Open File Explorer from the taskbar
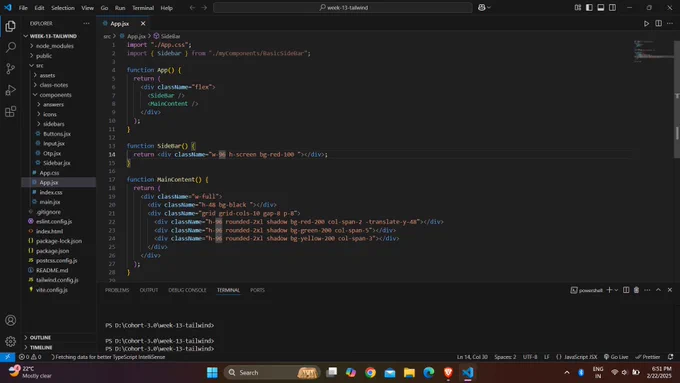This screenshot has height=383, width=680. (409, 372)
